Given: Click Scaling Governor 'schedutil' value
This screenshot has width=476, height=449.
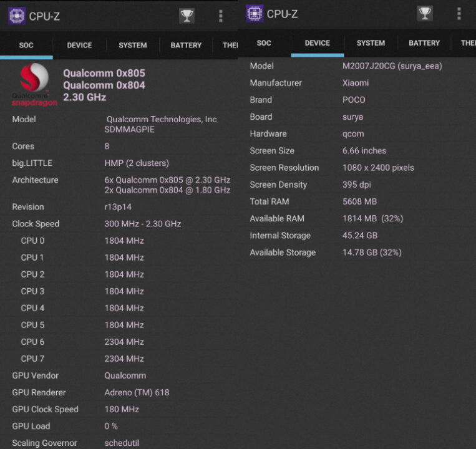Looking at the screenshot, I should [122, 443].
